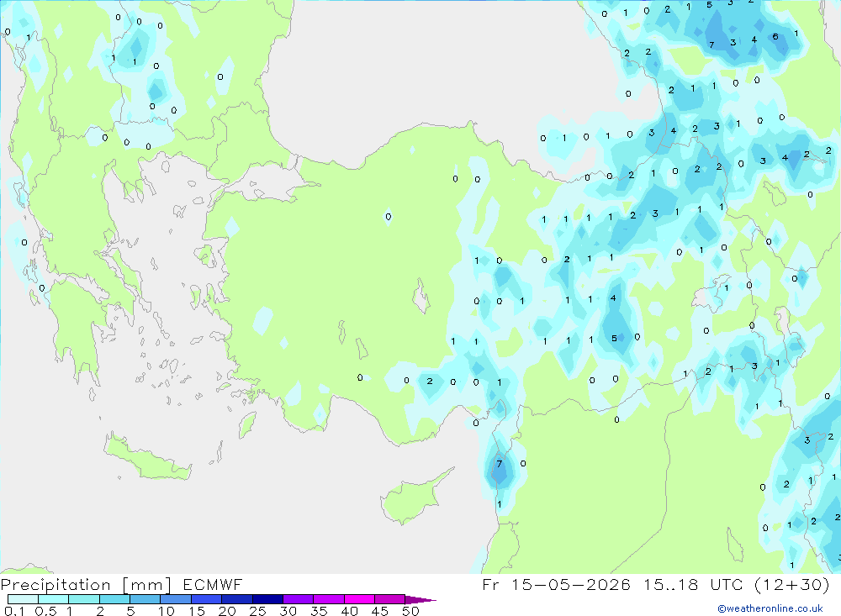This screenshot has height=616, width=841.
Task: Select the 30–35 mm purple legend swatch
Action: pos(298,599)
